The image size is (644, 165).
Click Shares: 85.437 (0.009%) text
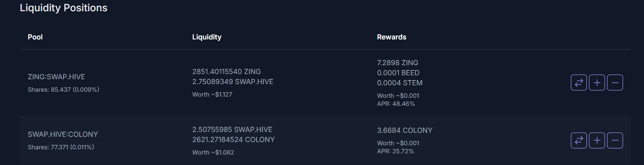64,90
